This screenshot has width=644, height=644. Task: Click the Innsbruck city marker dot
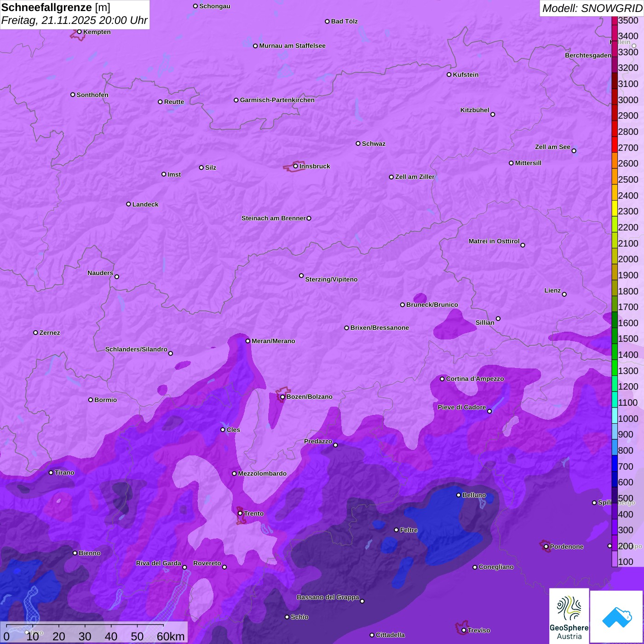click(x=295, y=166)
